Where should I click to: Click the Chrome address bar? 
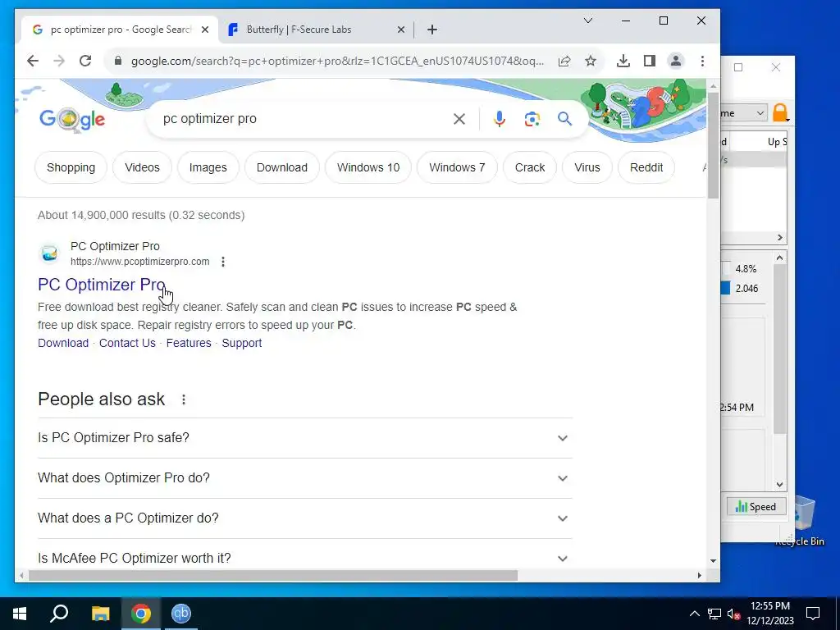[337, 61]
